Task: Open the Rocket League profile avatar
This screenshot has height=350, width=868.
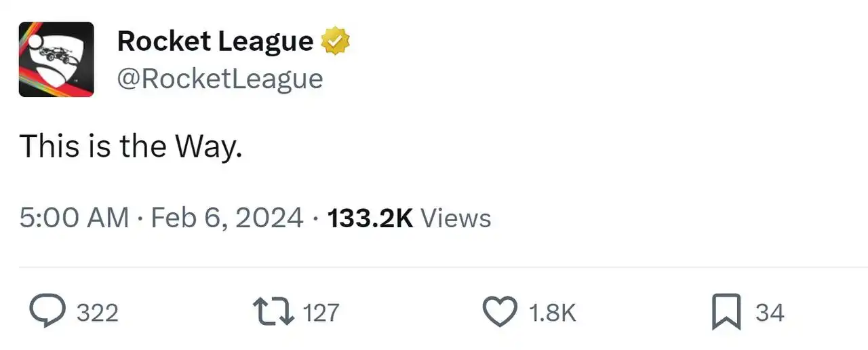Action: click(56, 60)
